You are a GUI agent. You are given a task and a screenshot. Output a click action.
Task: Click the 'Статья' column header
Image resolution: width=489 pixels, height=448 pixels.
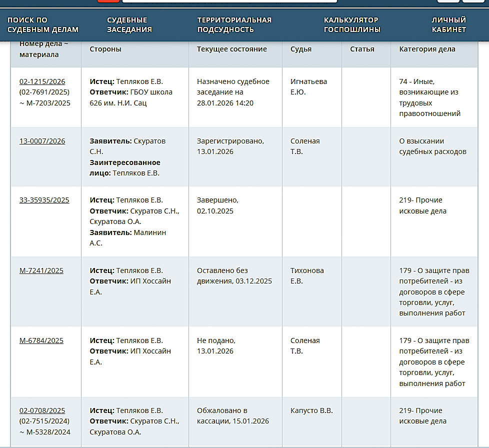362,49
